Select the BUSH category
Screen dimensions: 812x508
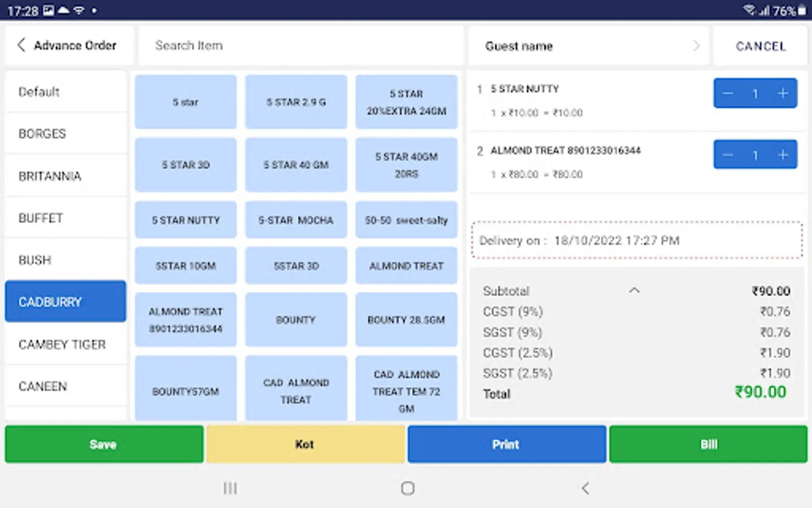coord(65,260)
